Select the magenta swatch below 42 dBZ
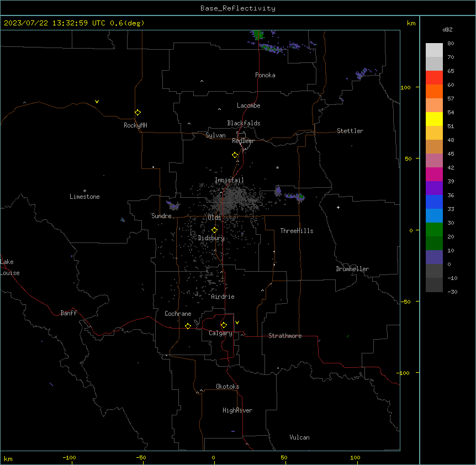The image size is (476, 465). click(434, 174)
